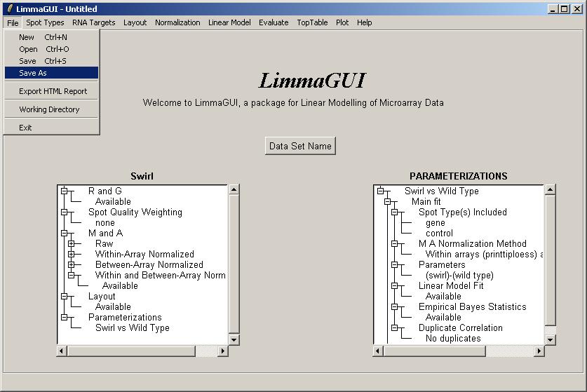This screenshot has width=587, height=392.
Task: Collapse the R and G tree node
Action: point(64,191)
